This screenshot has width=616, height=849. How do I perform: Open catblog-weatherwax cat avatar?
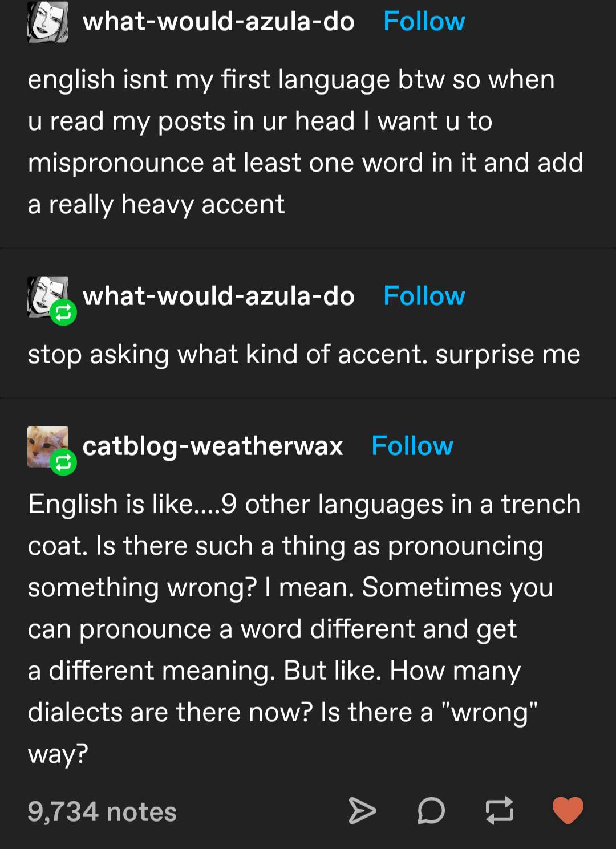tap(44, 444)
